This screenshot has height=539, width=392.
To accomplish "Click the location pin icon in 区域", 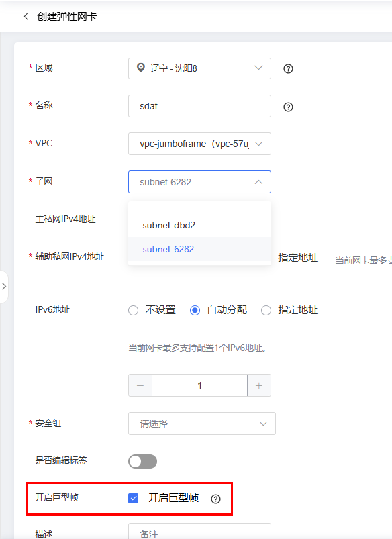I will 141,68.
